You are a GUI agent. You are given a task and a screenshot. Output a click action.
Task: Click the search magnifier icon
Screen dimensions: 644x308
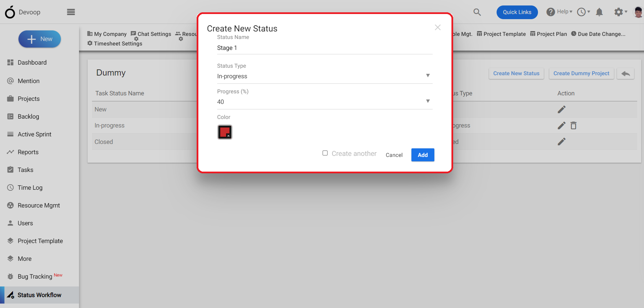(477, 12)
